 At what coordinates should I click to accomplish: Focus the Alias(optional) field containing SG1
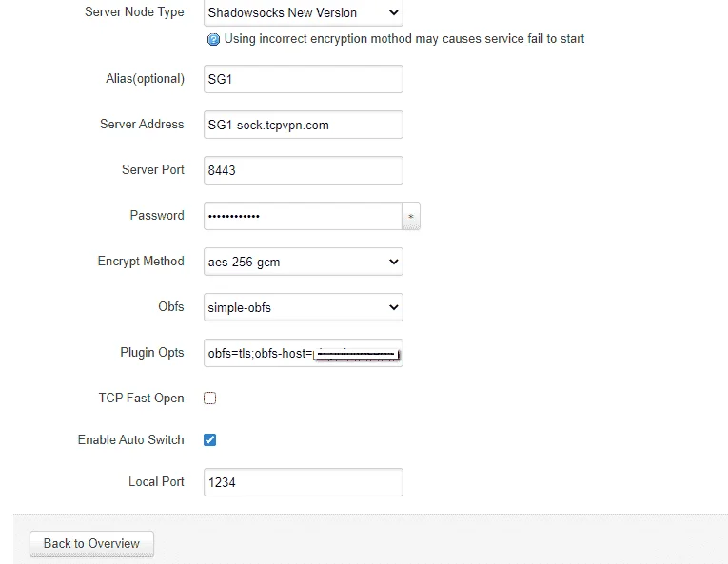[304, 79]
